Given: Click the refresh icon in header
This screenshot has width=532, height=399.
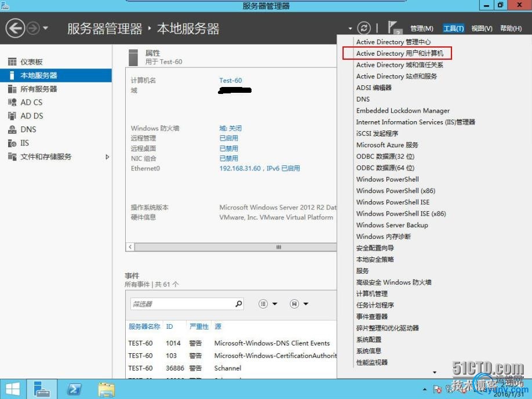Looking at the screenshot, I should [364, 28].
